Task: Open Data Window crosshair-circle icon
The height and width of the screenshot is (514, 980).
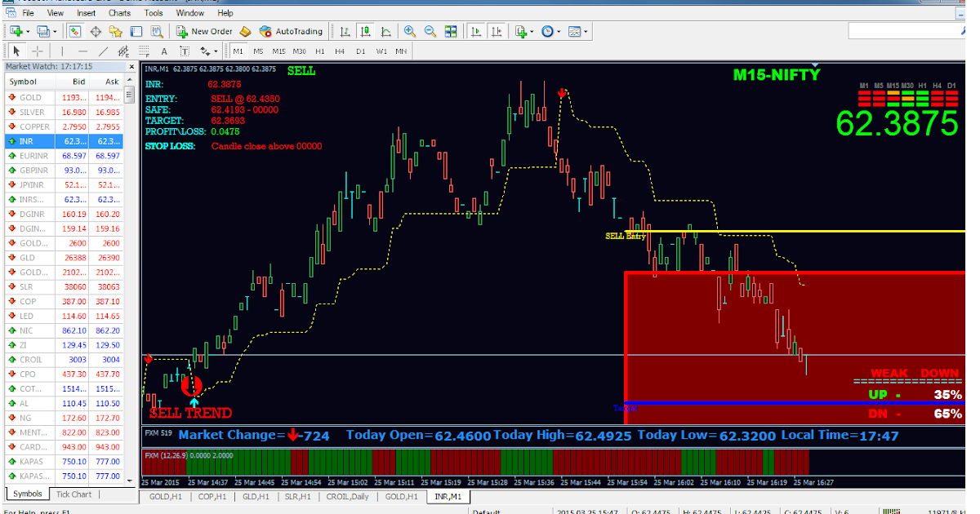Action: (96, 31)
